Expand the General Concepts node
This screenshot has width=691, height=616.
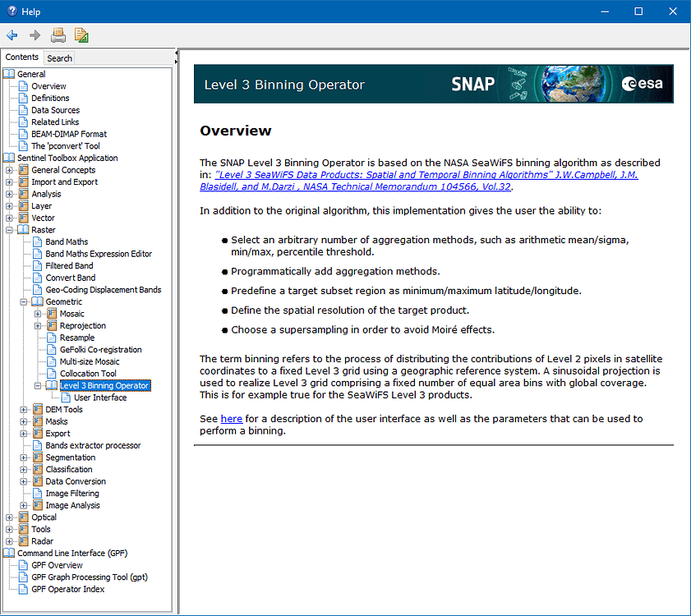(x=9, y=170)
